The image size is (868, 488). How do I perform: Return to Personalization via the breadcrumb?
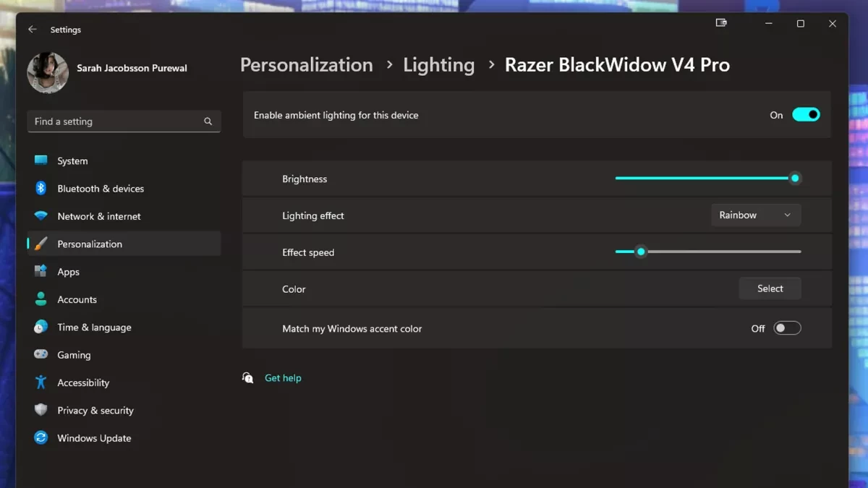(306, 64)
